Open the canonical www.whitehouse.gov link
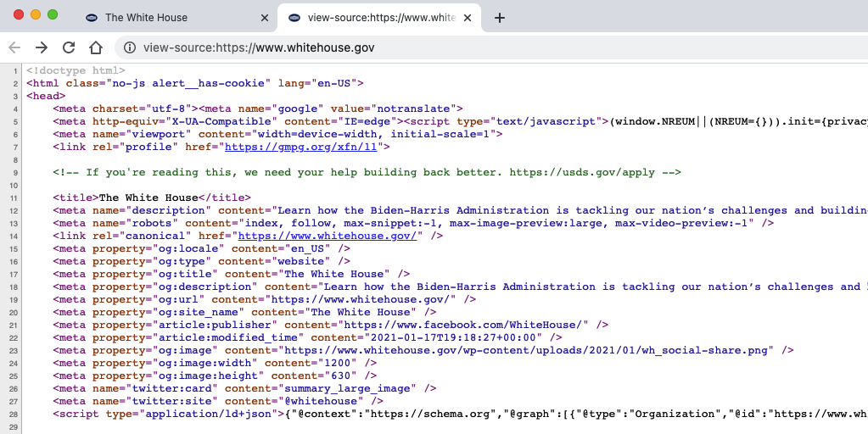Viewport: 868px width, 434px height. (328, 236)
